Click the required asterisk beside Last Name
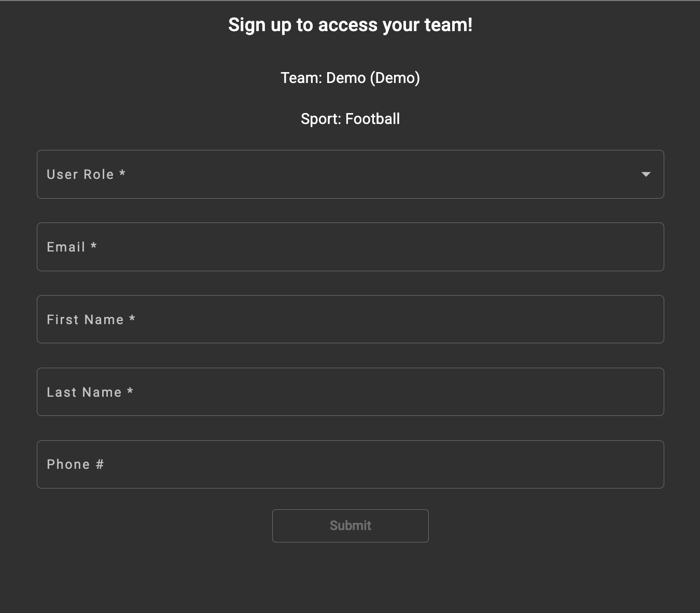This screenshot has height=613, width=700. click(130, 391)
